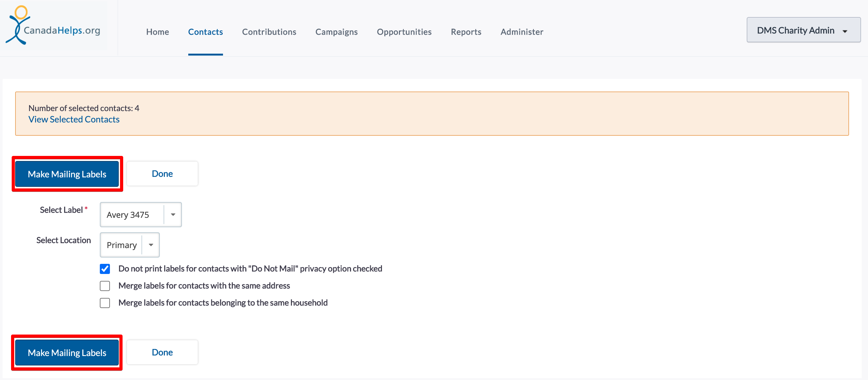Click the CanadaHelps.org logo
The width and height of the screenshot is (868, 380).
[x=53, y=25]
